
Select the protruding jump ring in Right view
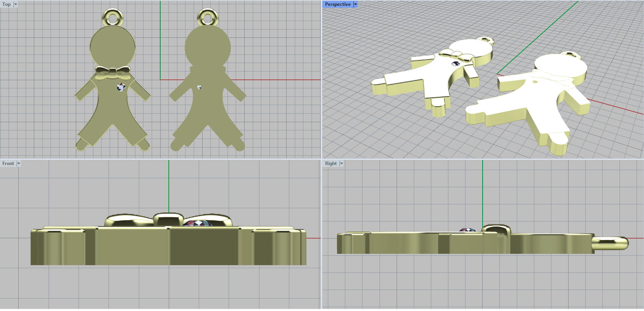point(610,243)
